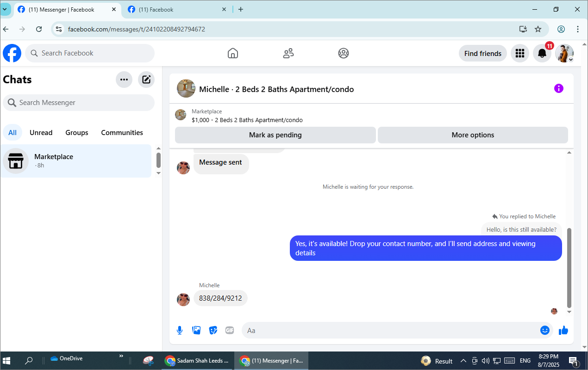Open the tab search dropdown arrow
Image resolution: width=588 pixels, height=370 pixels.
coord(5,9)
